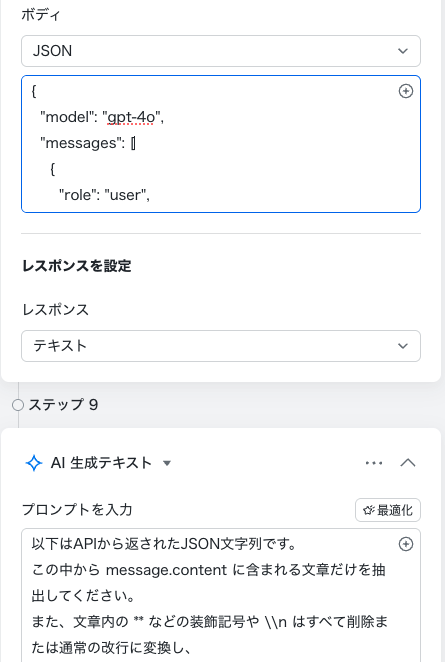This screenshot has height=662, width=445.
Task: Click the sparkle icon on 最適化 button
Action: 369,510
